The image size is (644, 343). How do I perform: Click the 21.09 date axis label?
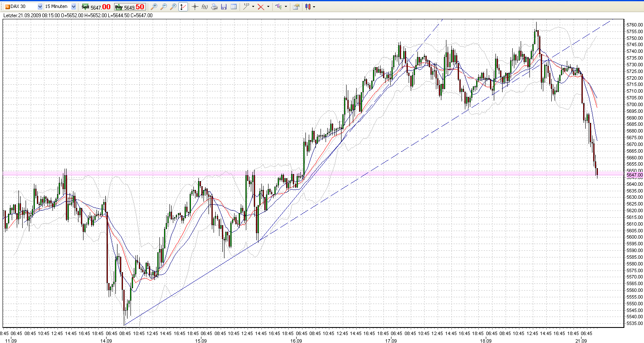581,340
